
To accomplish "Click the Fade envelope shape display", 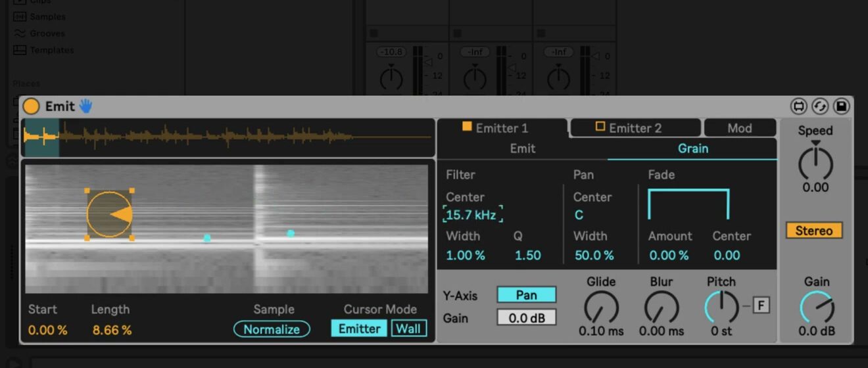I will pyautogui.click(x=688, y=204).
